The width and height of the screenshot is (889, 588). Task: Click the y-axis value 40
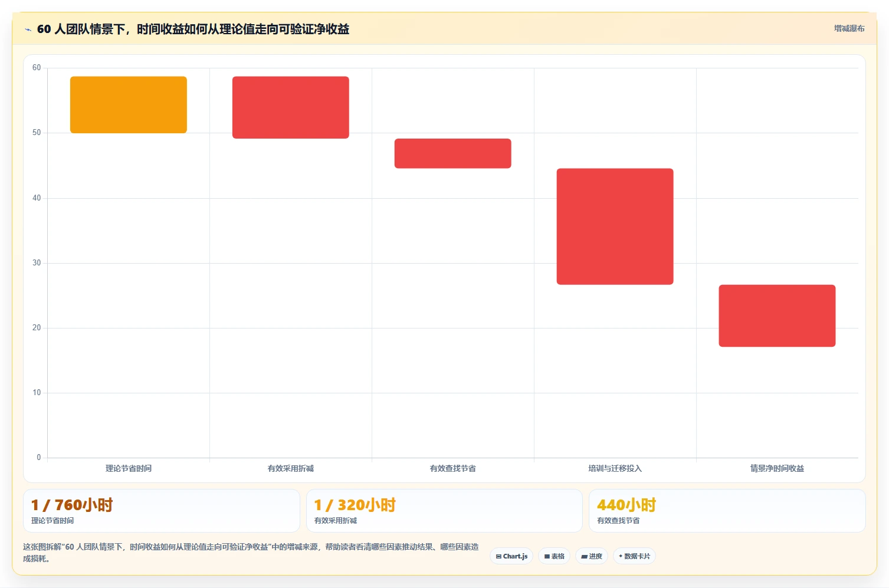click(37, 198)
